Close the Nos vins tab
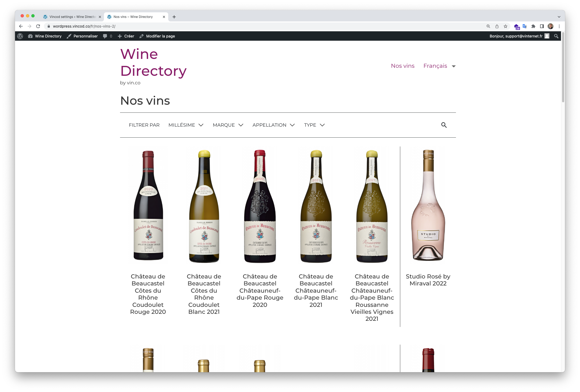Viewport: 580px width, 392px height. (164, 17)
